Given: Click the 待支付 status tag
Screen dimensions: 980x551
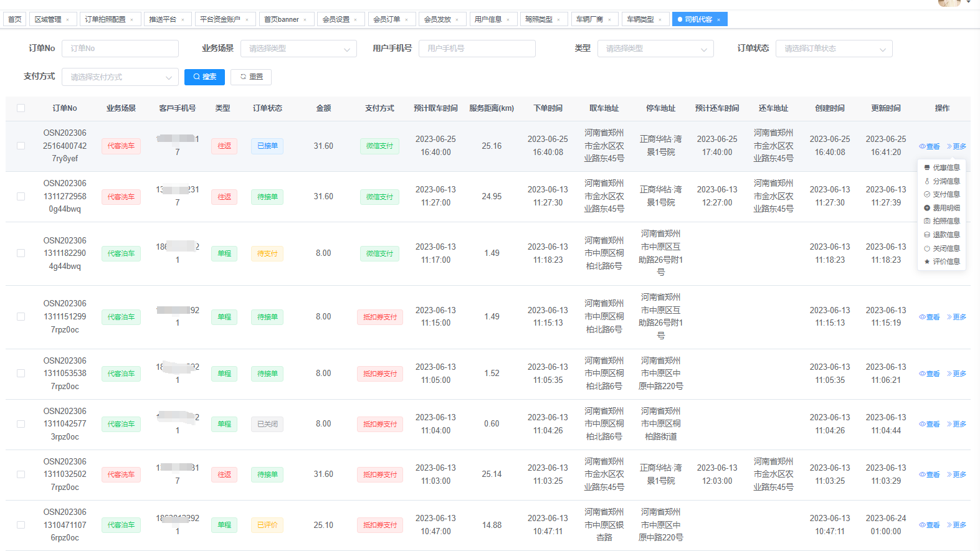Looking at the screenshot, I should coord(267,253).
